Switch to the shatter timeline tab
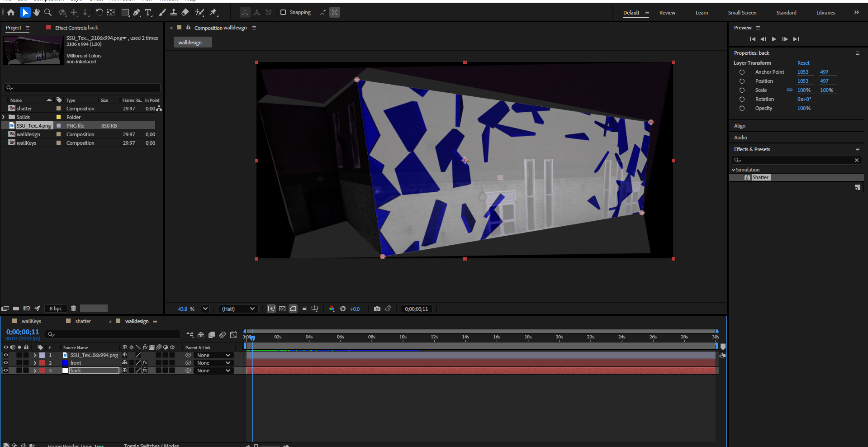868x447 pixels. click(83, 321)
